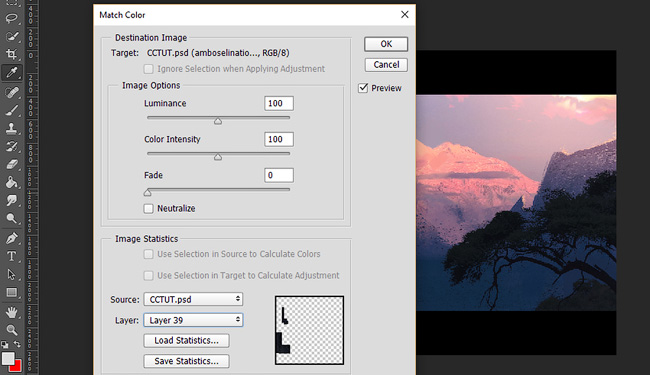The width and height of the screenshot is (650, 375).
Task: Click the Color Intensity value field
Action: 279,139
